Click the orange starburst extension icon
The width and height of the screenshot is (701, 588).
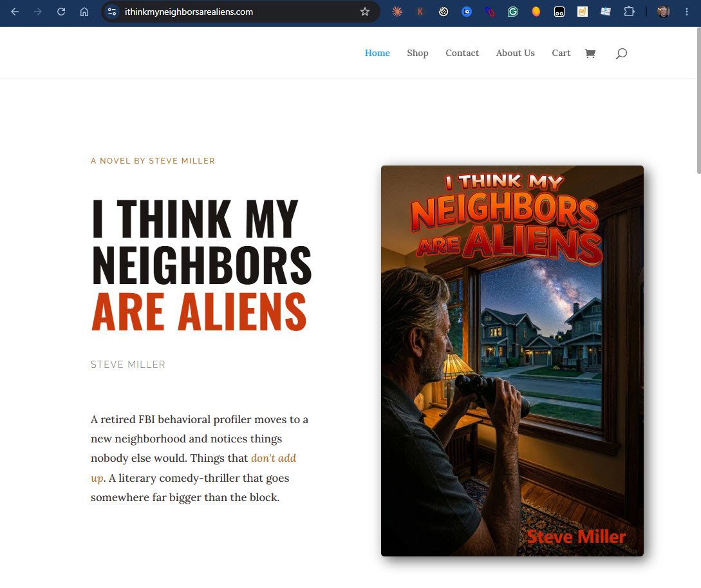click(x=397, y=12)
